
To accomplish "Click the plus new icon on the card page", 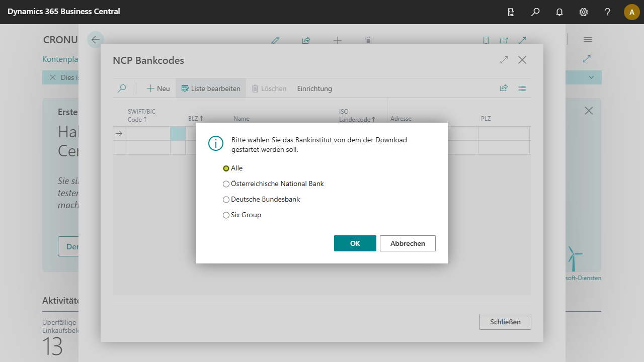I will pos(338,41).
